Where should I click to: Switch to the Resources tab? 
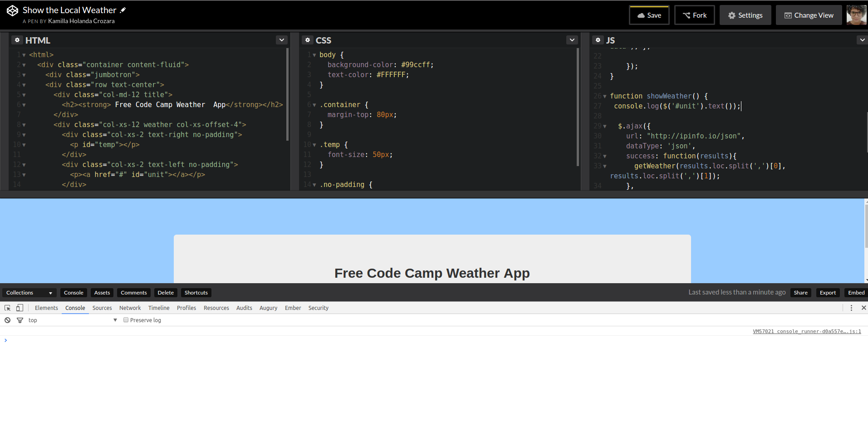(216, 308)
